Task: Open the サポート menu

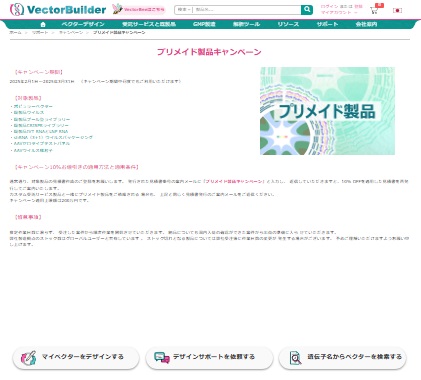Action: 327,24
